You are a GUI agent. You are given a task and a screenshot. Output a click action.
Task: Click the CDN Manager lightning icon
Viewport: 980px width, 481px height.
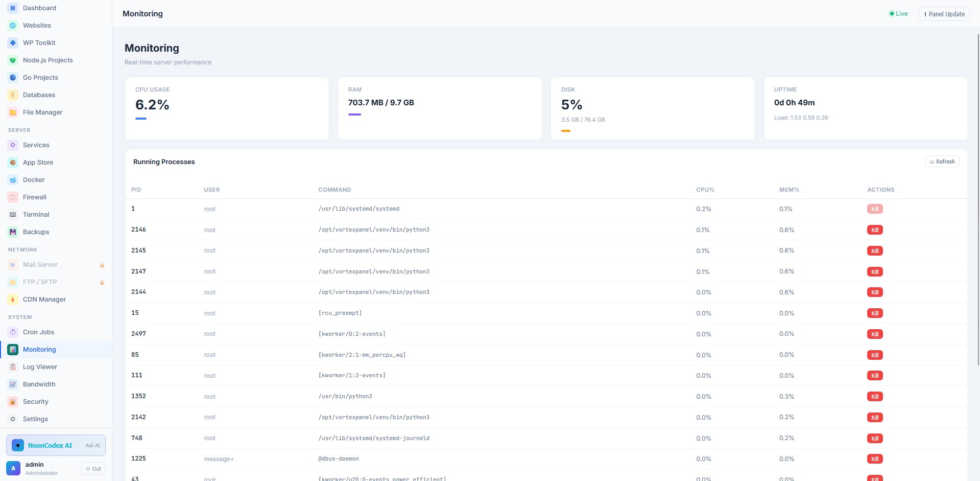pos(13,300)
